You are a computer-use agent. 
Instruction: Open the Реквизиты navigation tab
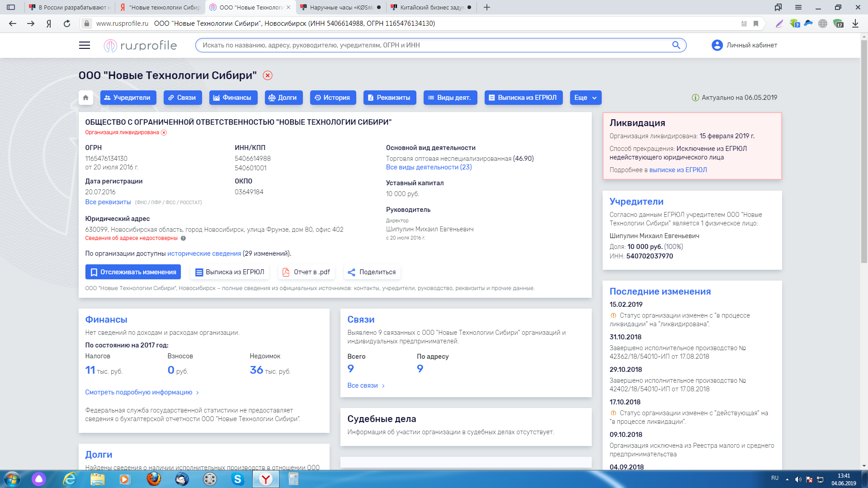point(390,98)
